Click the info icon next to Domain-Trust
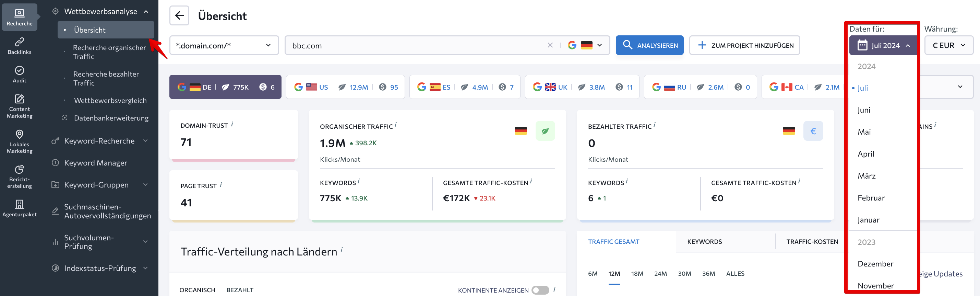The width and height of the screenshot is (980, 296). (x=232, y=124)
